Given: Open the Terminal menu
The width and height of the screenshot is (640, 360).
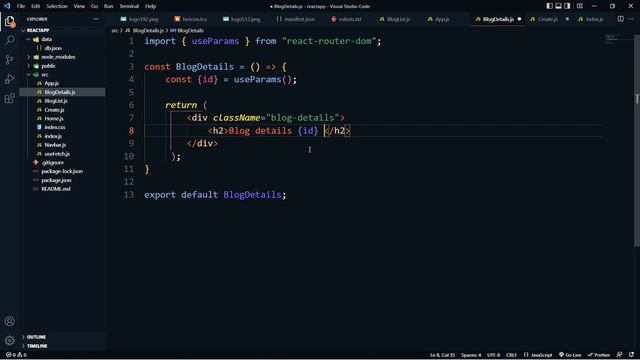Looking at the screenshot, I should coord(129,6).
